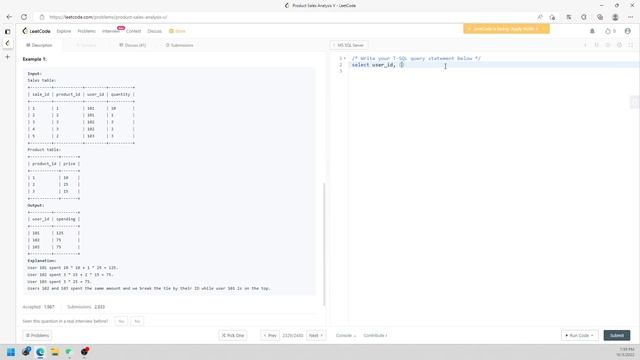Click the streak flame counter icon

(x=610, y=31)
